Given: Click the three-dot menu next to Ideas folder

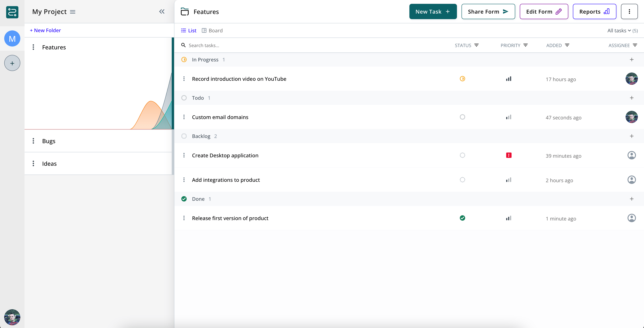Looking at the screenshot, I should [33, 163].
